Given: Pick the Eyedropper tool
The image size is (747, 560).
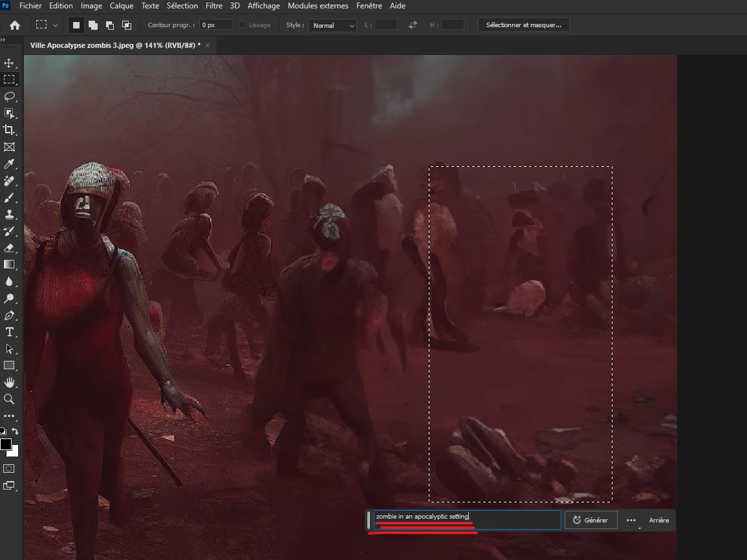Looking at the screenshot, I should (9, 164).
